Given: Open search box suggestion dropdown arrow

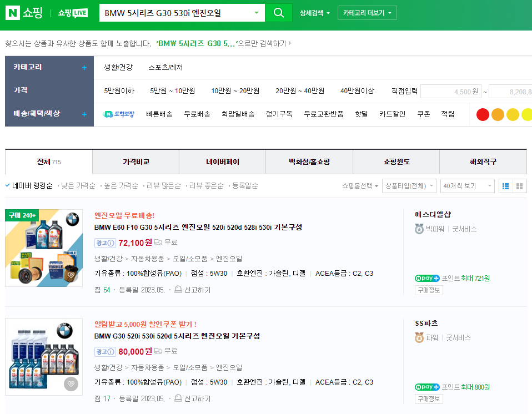Looking at the screenshot, I should pos(257,13).
